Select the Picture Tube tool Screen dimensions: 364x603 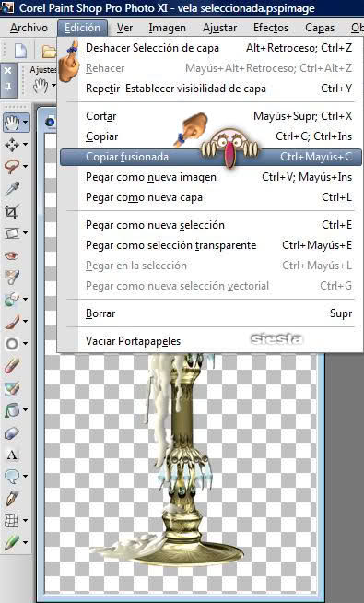point(12,432)
